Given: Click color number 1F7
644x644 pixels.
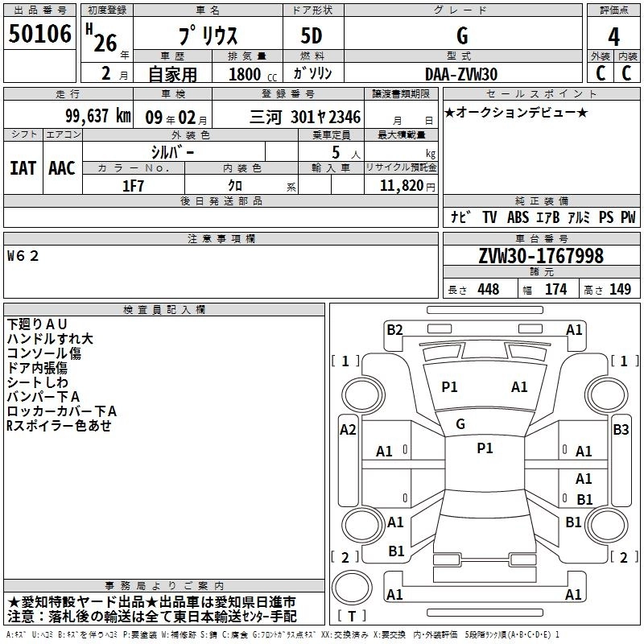Looking at the screenshot, I should (133, 186).
